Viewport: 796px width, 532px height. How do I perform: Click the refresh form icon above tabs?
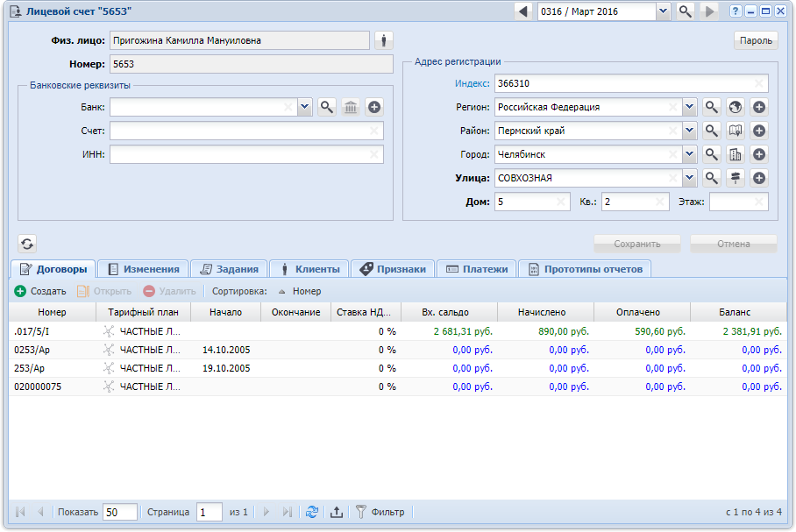(27, 244)
